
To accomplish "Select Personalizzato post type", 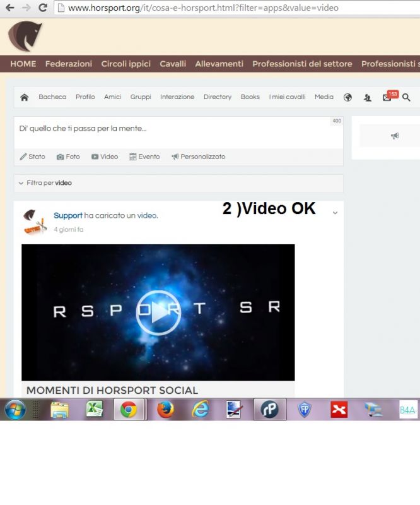I will click(198, 157).
